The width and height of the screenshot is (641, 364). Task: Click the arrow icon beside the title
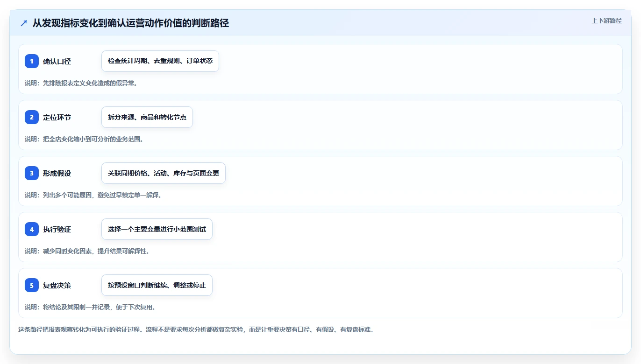pyautogui.click(x=24, y=23)
